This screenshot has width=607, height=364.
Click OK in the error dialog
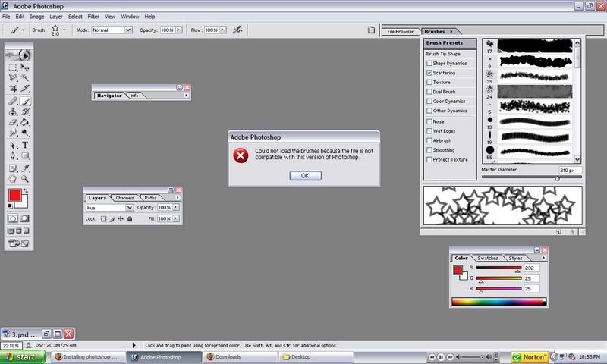click(305, 175)
